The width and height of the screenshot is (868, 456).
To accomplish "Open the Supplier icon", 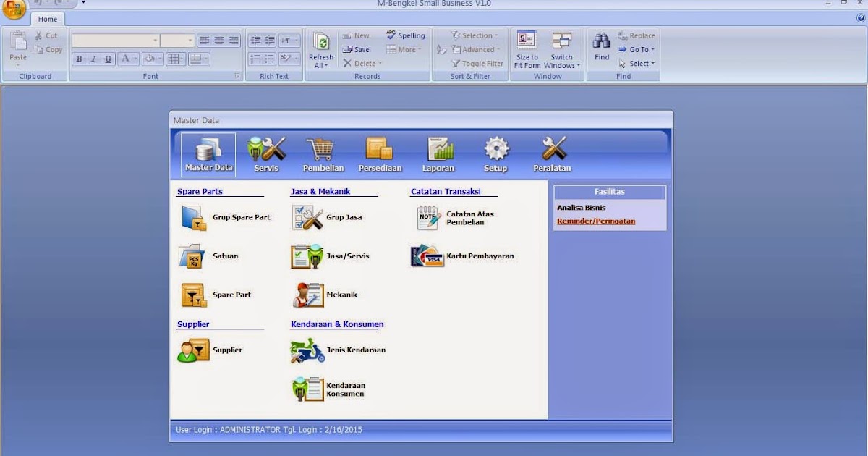I will click(x=194, y=350).
